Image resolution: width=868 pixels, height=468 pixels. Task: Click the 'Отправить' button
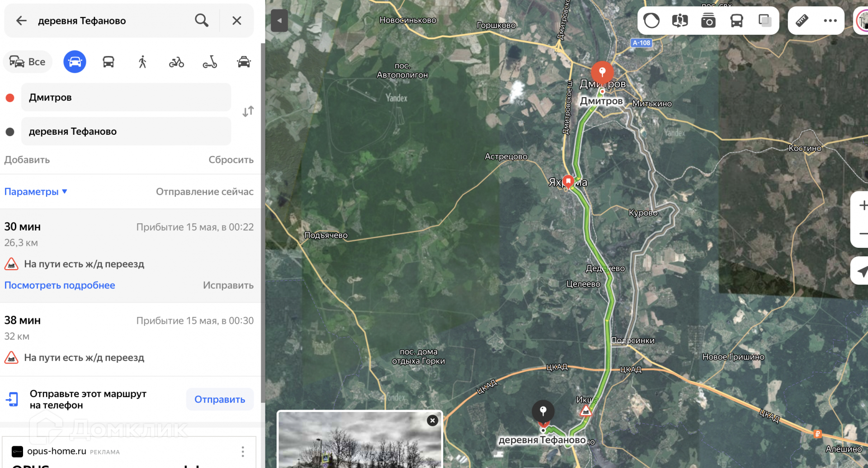[x=220, y=400]
